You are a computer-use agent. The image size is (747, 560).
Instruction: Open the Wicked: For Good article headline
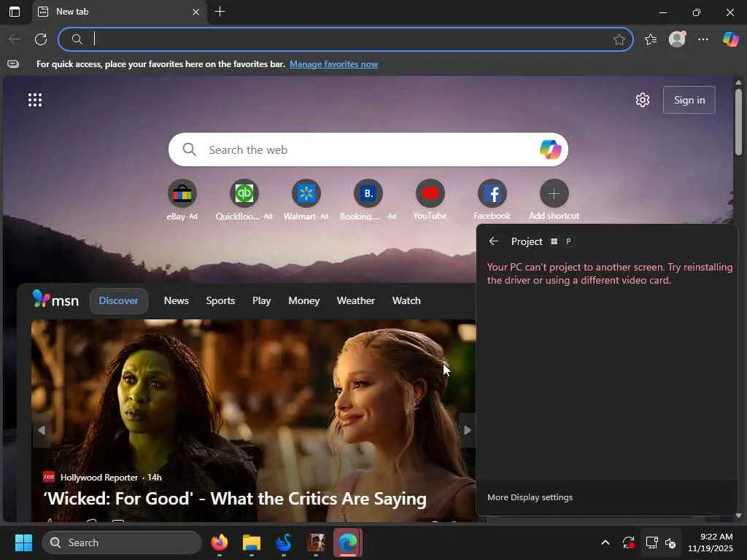point(235,499)
